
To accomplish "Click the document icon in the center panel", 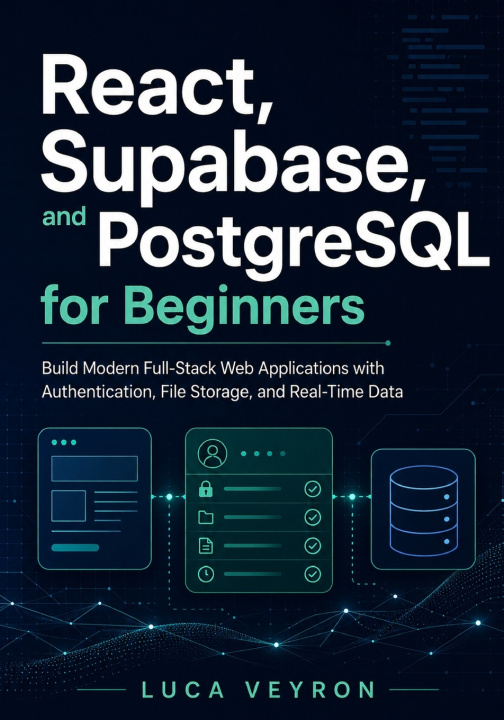I will point(206,546).
